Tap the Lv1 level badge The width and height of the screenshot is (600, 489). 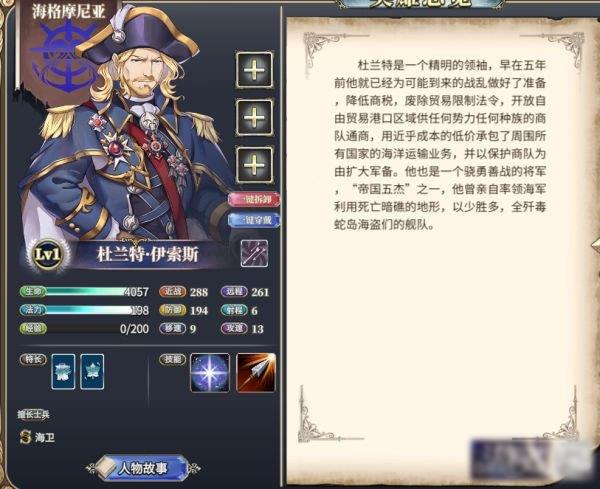pos(48,254)
